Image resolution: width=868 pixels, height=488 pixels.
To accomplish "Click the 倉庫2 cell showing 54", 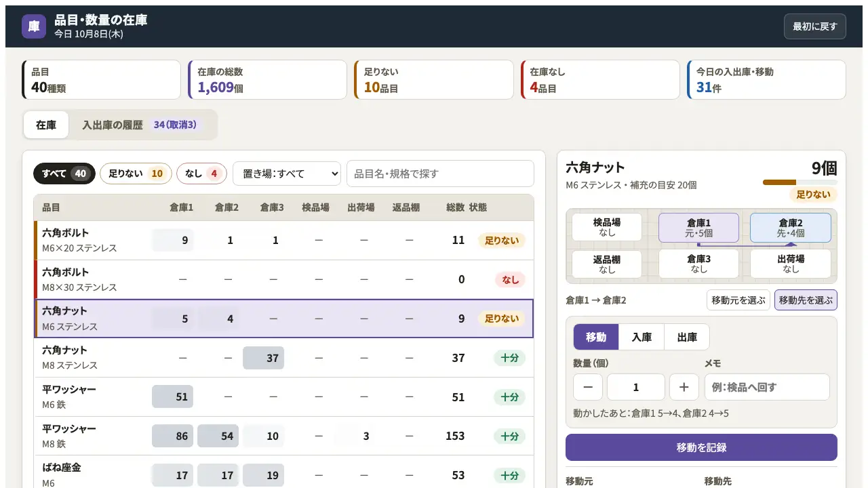I will pos(218,436).
